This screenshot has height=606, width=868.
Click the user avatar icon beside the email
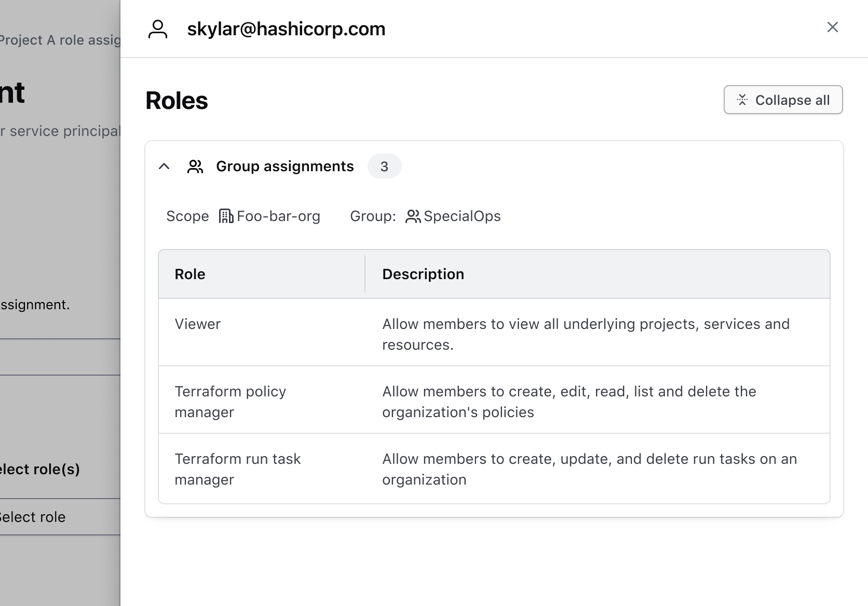point(158,29)
